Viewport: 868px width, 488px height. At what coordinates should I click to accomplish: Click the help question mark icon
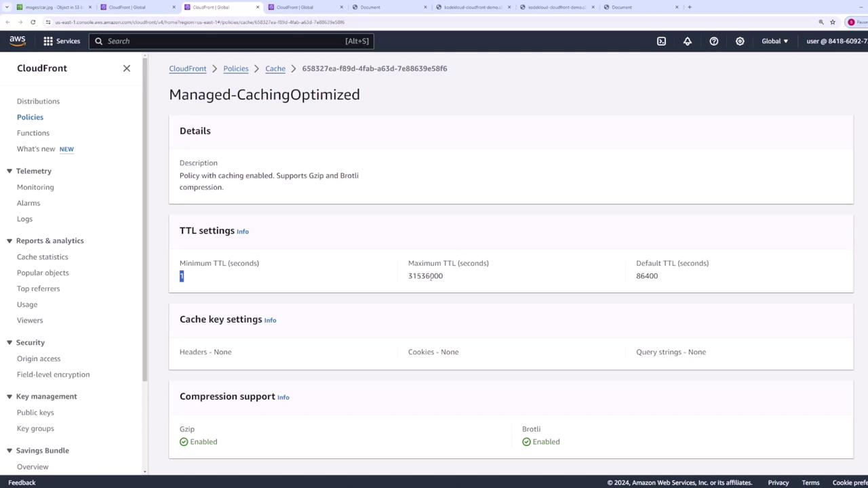pos(713,41)
